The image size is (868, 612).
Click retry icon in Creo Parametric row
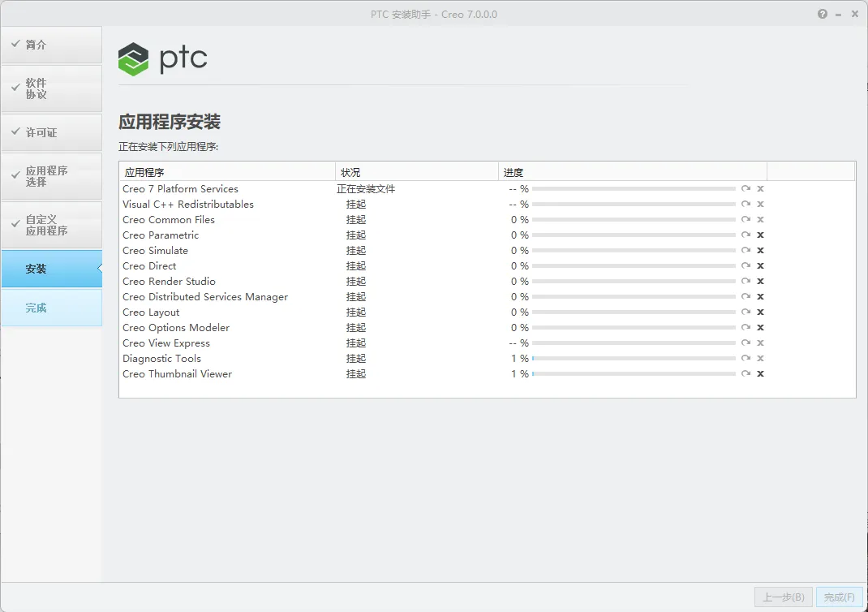pyautogui.click(x=746, y=235)
